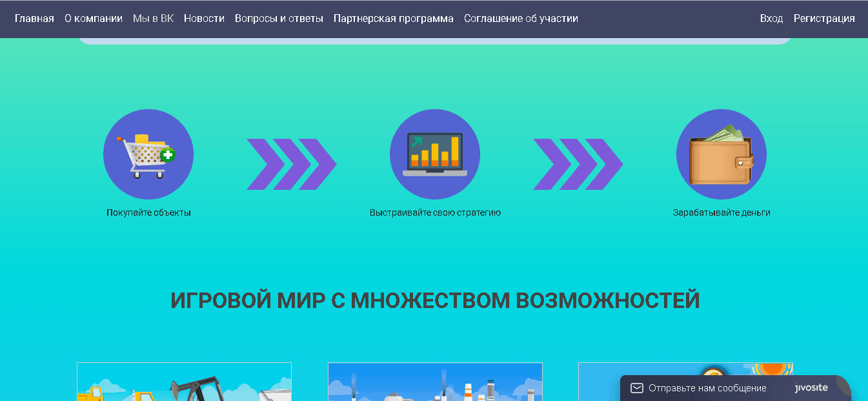Click the second purple arrow before the wallet
Screen dimensions: 868x401
[x=578, y=165]
